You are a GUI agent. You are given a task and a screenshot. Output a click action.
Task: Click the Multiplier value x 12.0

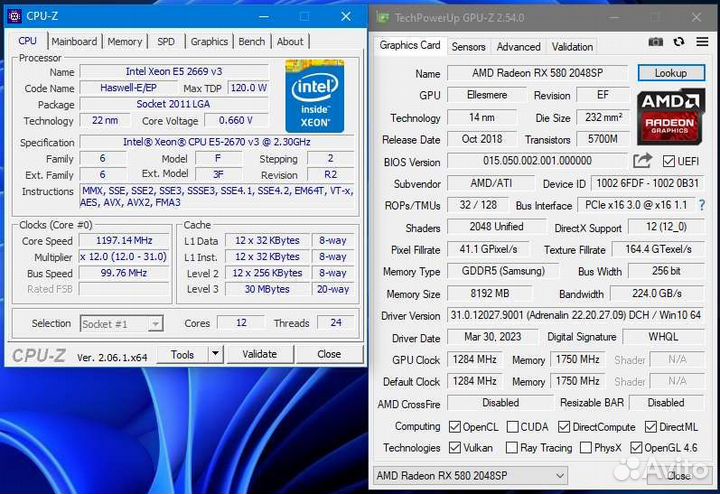(124, 257)
